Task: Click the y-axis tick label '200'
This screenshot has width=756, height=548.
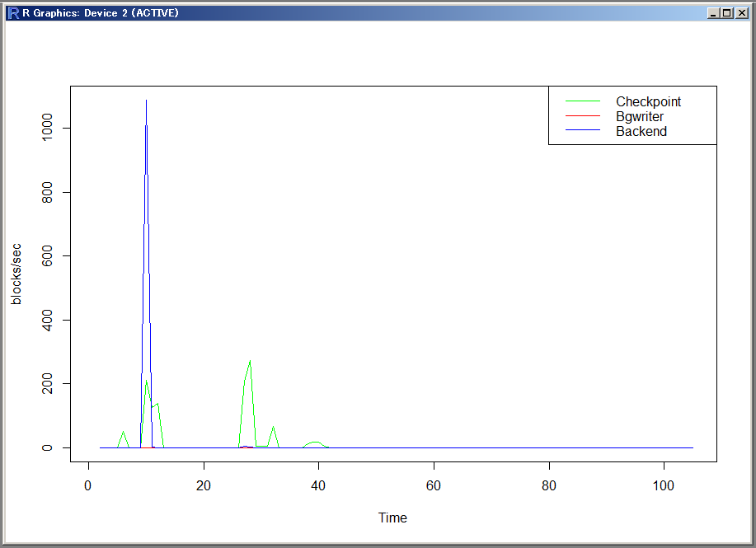Action: click(47, 384)
